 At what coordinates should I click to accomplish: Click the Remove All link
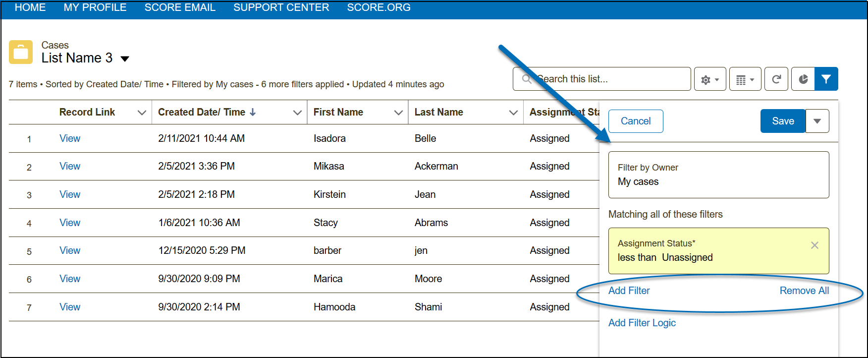pyautogui.click(x=804, y=291)
